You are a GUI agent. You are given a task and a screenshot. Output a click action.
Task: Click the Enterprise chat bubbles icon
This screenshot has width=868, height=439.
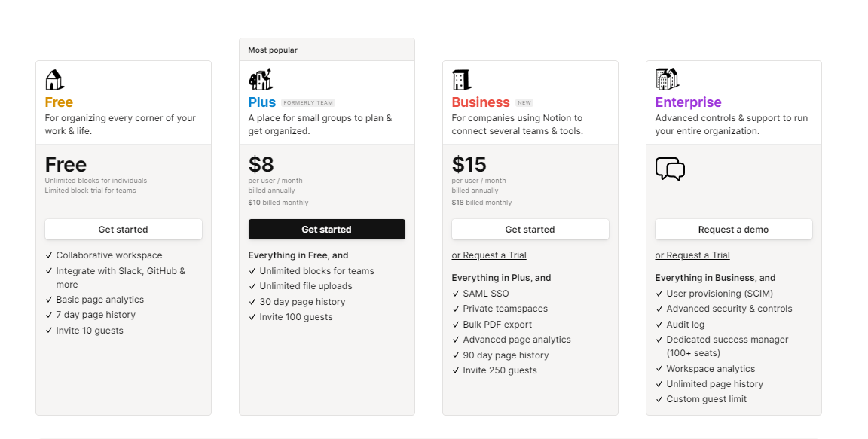(670, 169)
